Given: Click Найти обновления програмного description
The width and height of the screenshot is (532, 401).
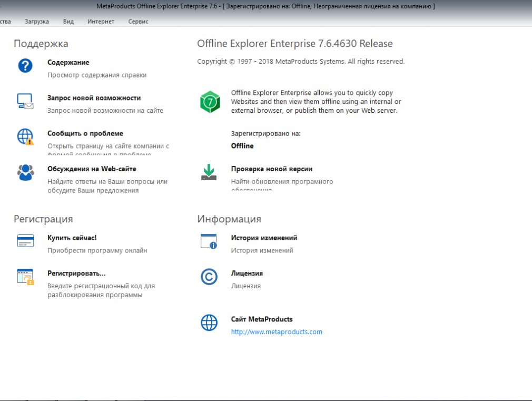Looking at the screenshot, I should [x=282, y=182].
